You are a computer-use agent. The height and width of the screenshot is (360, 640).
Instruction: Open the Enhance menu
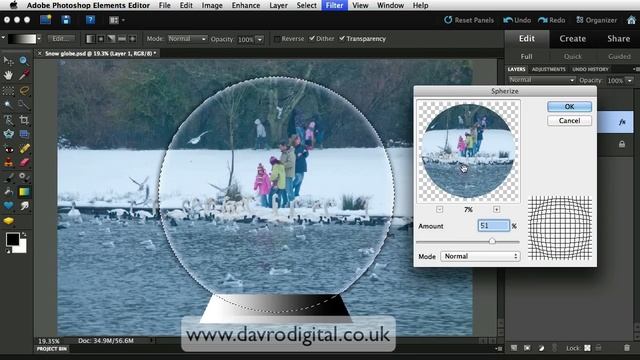pyautogui.click(x=246, y=5)
